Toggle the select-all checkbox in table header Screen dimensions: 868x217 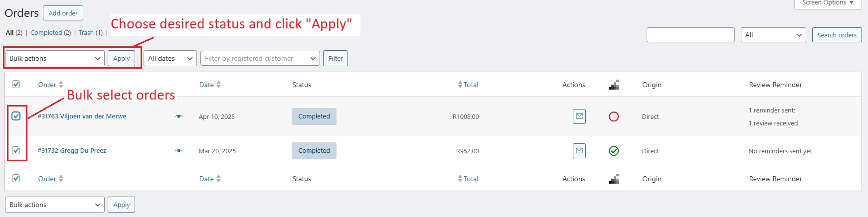[16, 84]
